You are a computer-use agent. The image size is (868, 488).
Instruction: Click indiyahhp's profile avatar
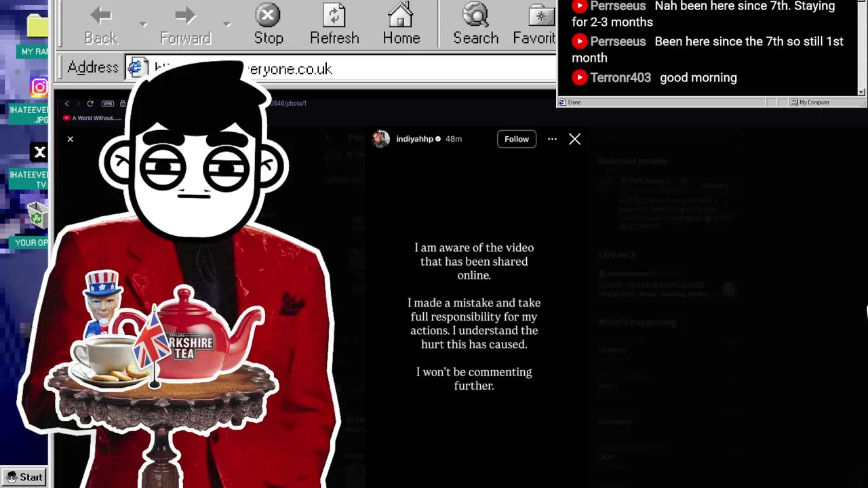coord(380,138)
